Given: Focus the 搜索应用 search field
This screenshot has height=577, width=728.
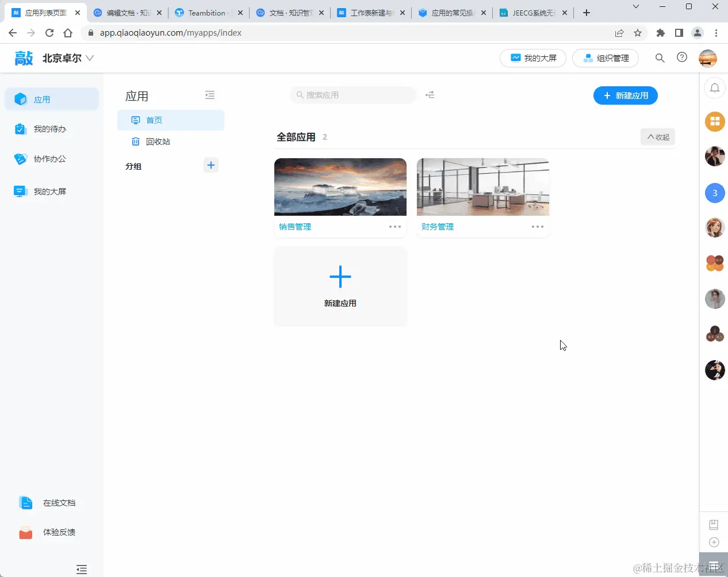Looking at the screenshot, I should coord(353,95).
